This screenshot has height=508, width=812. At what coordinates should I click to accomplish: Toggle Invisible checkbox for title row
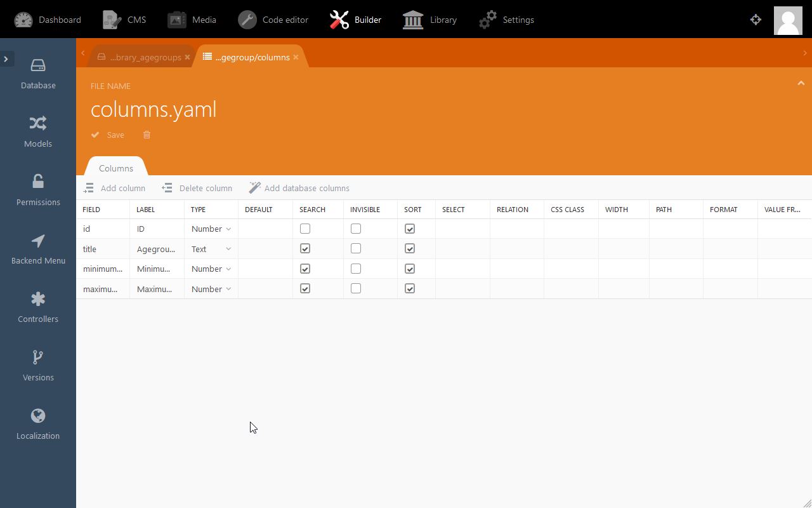pos(356,249)
